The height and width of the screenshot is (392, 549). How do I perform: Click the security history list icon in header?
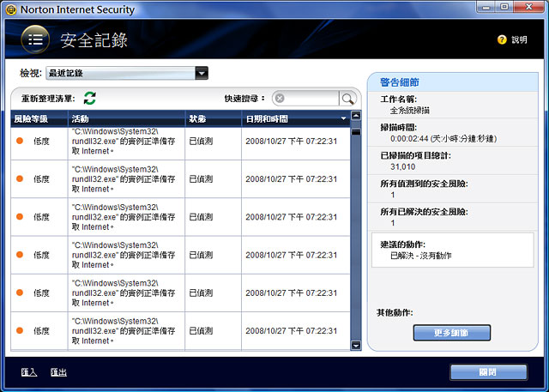coord(35,39)
